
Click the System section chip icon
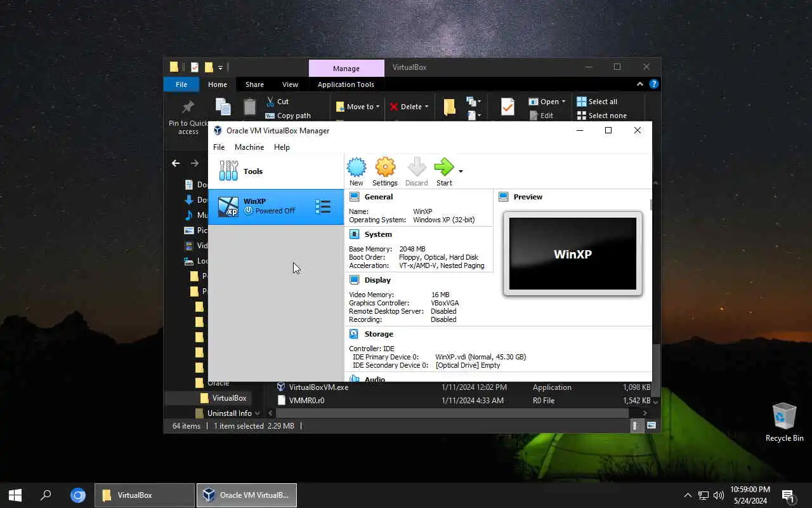354,234
